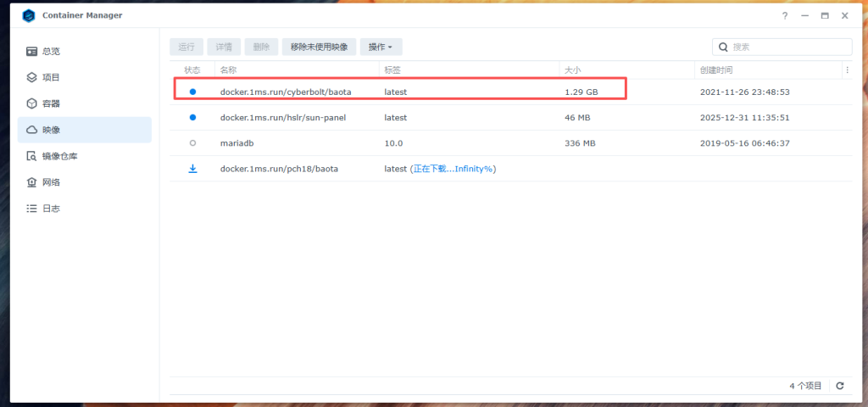Screen dimensions: 868x407
Task: Maximize the Container Manager window
Action: [825, 16]
